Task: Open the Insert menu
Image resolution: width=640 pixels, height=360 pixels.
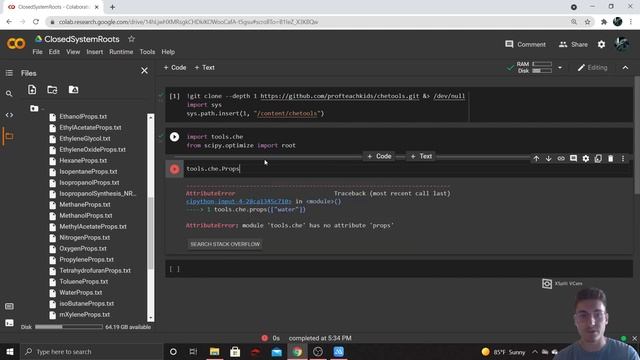Action: tap(95, 52)
